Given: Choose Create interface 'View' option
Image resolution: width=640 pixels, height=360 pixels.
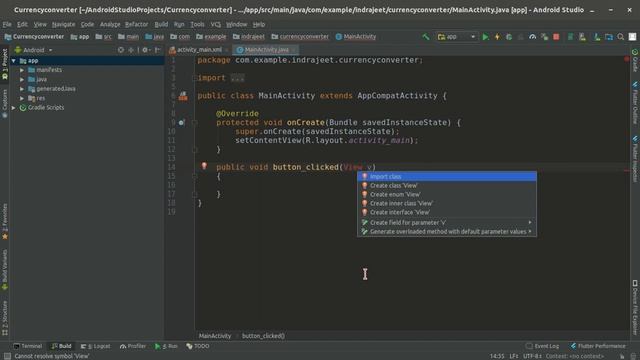Looking at the screenshot, I should coord(447,212).
